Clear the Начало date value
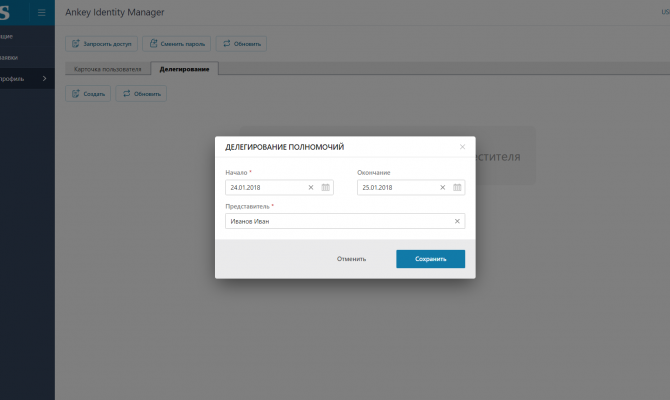 (311, 187)
